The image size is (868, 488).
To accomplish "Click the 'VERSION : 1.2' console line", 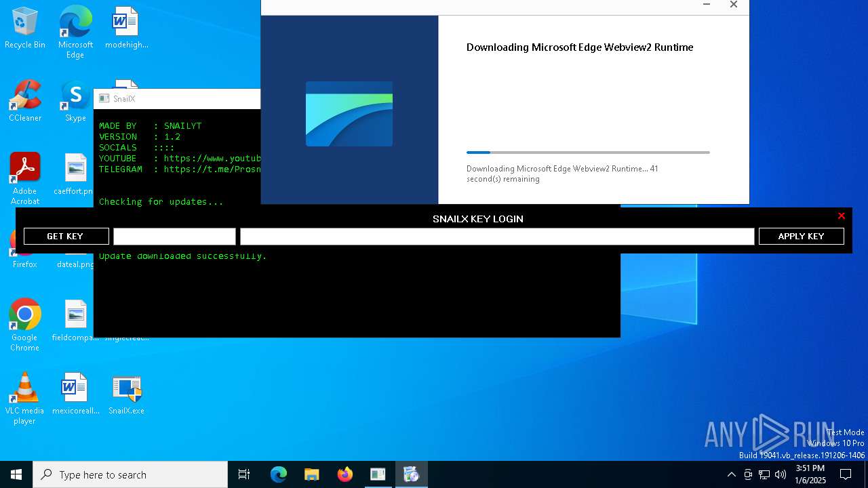I will click(x=140, y=137).
